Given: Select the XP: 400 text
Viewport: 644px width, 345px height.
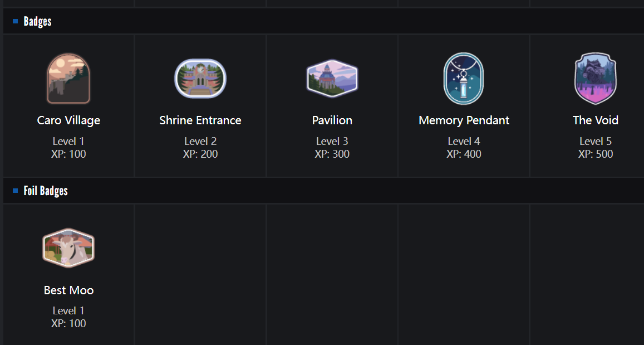Looking at the screenshot, I should tap(464, 154).
